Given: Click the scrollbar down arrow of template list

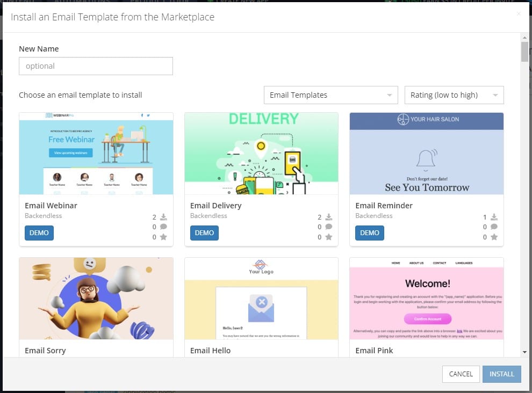Looking at the screenshot, I should 524,352.
